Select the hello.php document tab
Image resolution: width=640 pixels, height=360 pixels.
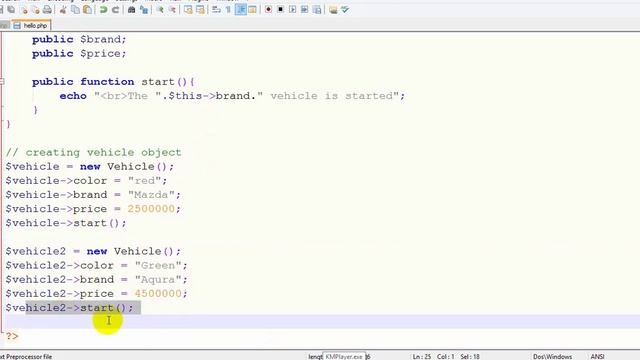[31, 25]
